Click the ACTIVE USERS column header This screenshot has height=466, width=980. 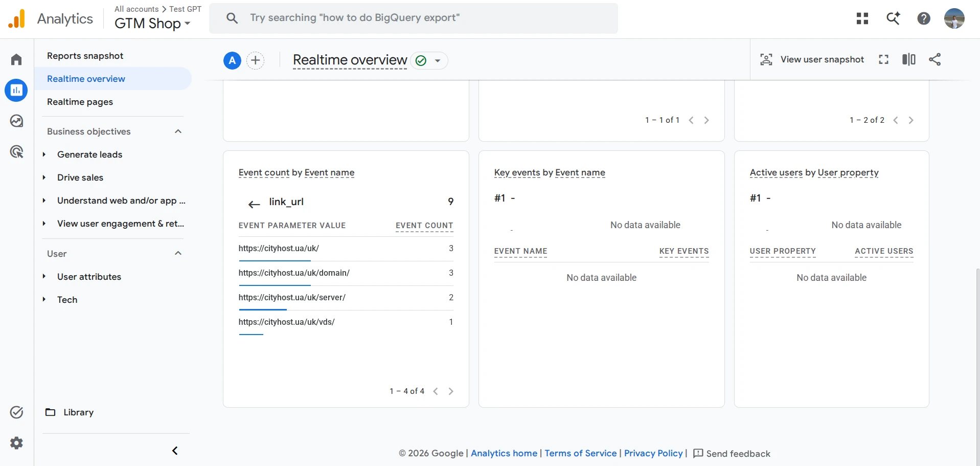[884, 251]
